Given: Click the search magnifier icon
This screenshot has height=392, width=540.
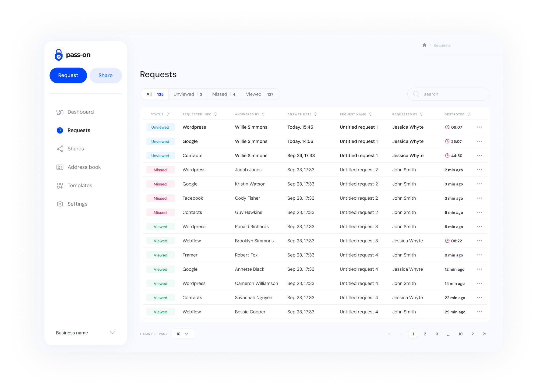Looking at the screenshot, I should point(416,94).
